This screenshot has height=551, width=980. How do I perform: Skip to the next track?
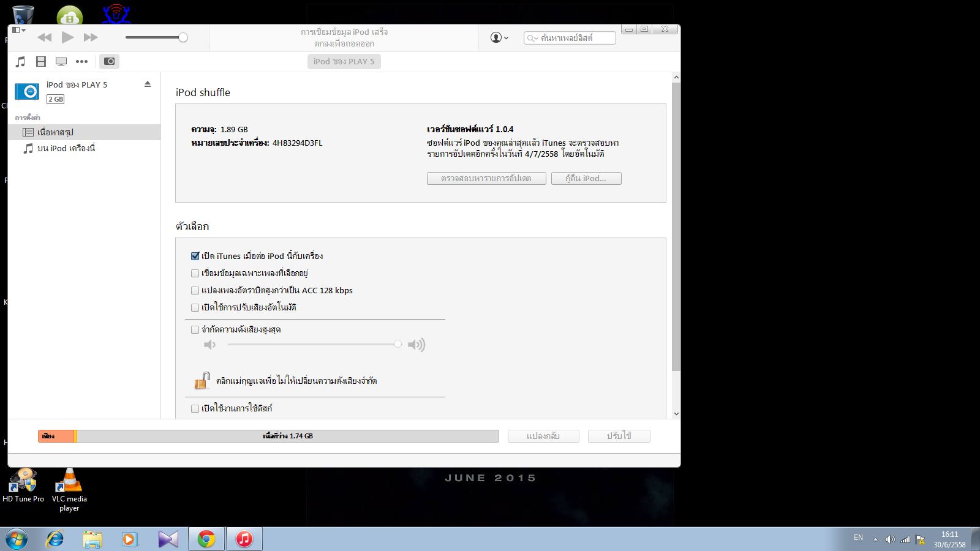[91, 37]
